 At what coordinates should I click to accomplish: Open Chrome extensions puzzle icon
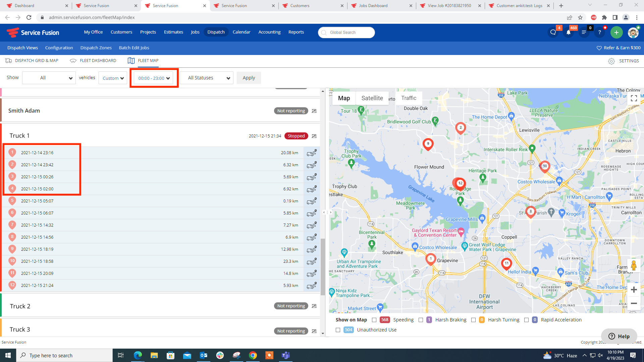(x=604, y=17)
